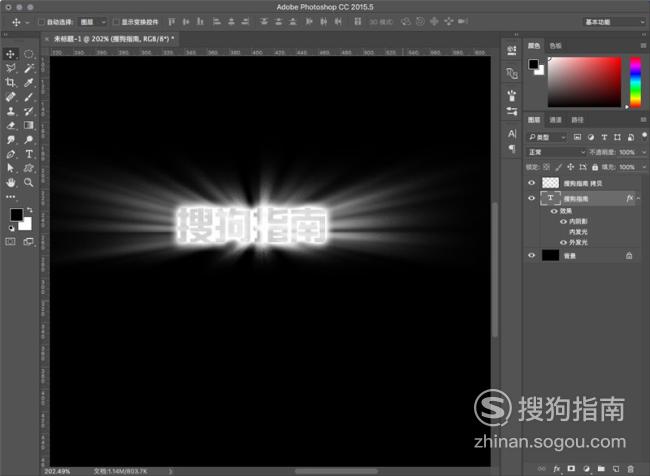The image size is (650, 476).
Task: Toggle Quick Mask mode icon
Action: 10,241
